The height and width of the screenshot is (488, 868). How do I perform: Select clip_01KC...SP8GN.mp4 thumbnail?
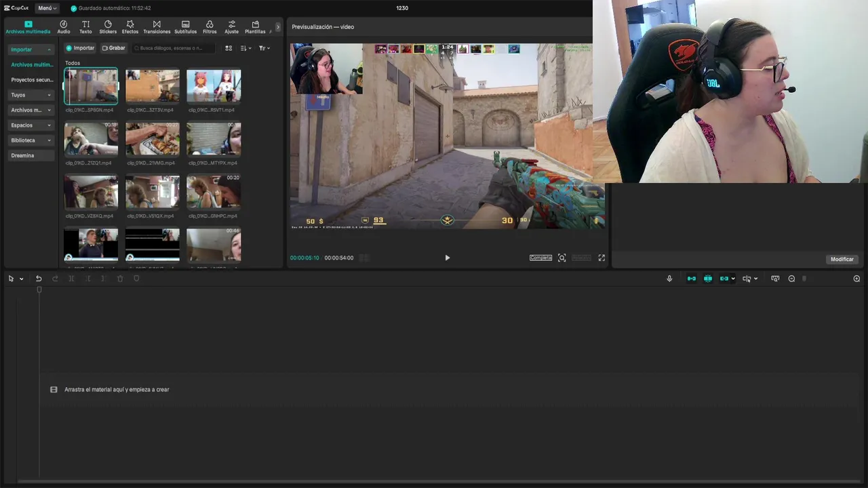pyautogui.click(x=91, y=86)
